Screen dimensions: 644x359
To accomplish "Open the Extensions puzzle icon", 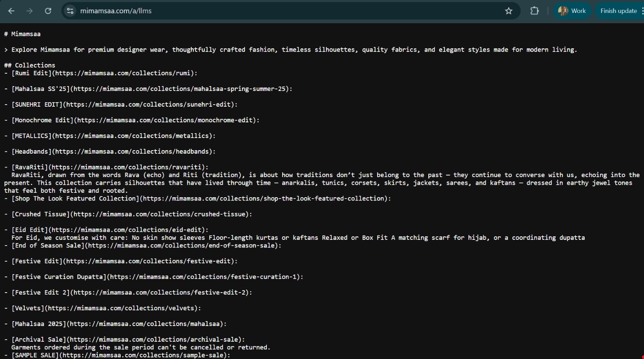I will [x=535, y=11].
